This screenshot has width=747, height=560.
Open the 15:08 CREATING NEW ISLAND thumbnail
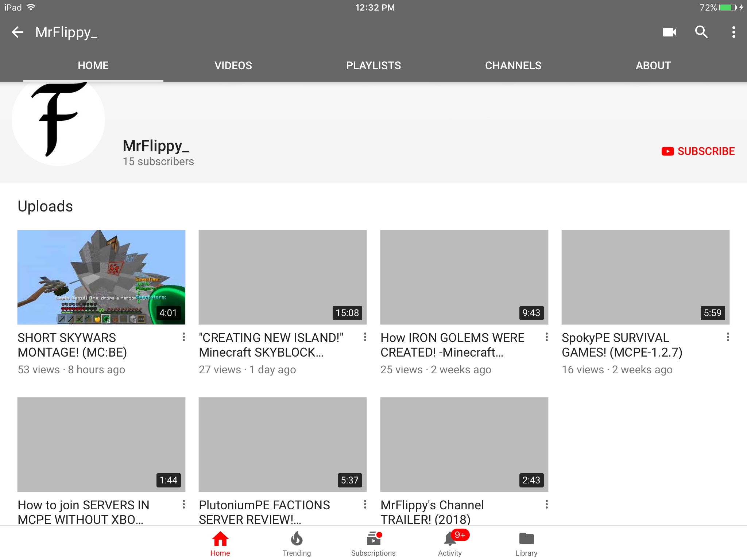[x=283, y=277]
